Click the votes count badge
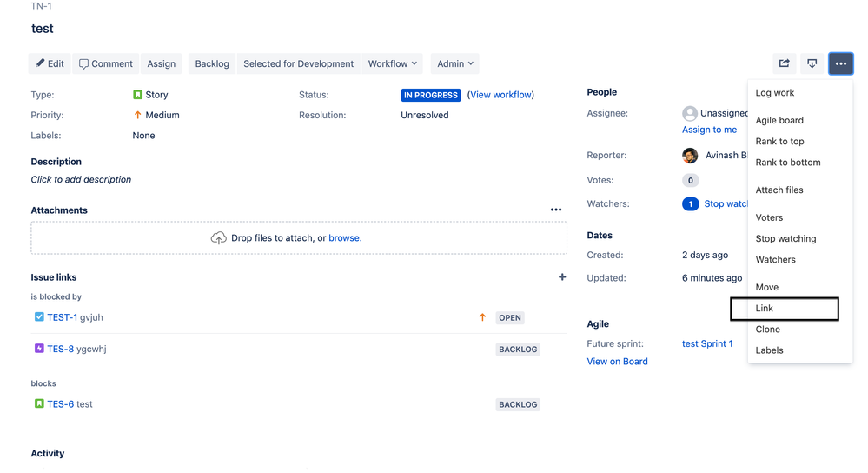The width and height of the screenshot is (868, 473). pyautogui.click(x=690, y=181)
